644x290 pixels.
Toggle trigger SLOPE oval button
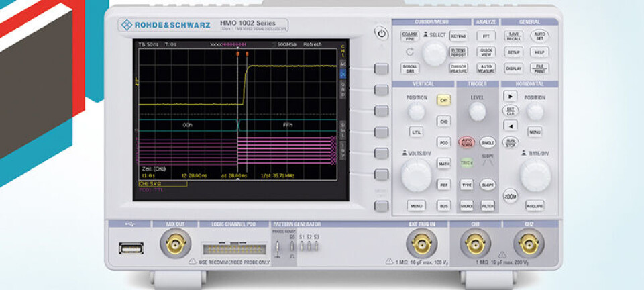tap(488, 185)
